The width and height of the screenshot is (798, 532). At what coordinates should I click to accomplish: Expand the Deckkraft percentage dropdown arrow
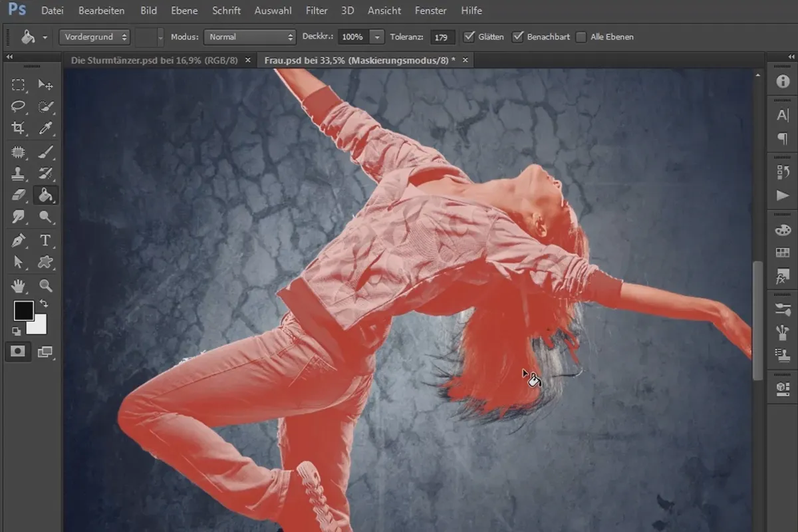point(378,37)
